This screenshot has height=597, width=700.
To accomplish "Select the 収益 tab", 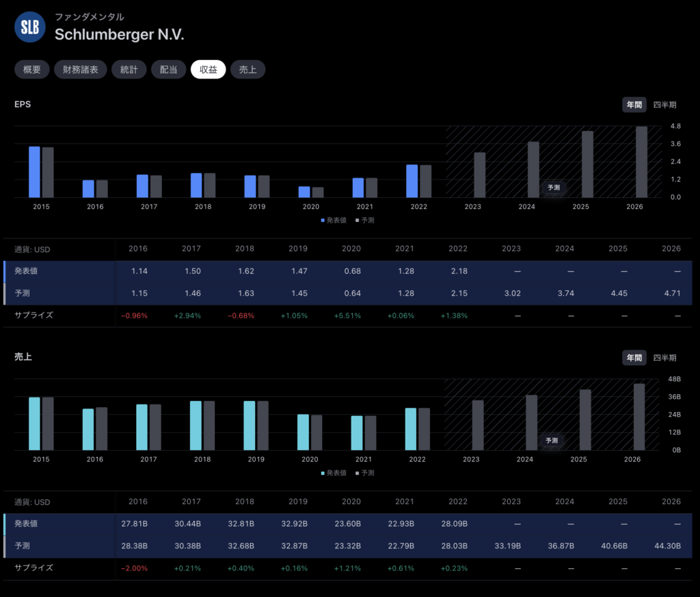I will point(208,70).
